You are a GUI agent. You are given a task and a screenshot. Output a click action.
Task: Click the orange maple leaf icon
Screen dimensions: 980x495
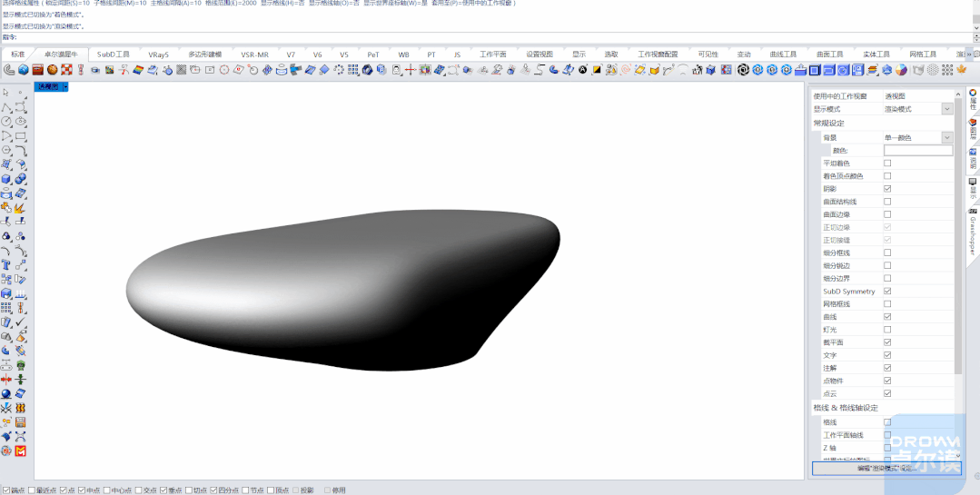[960, 70]
